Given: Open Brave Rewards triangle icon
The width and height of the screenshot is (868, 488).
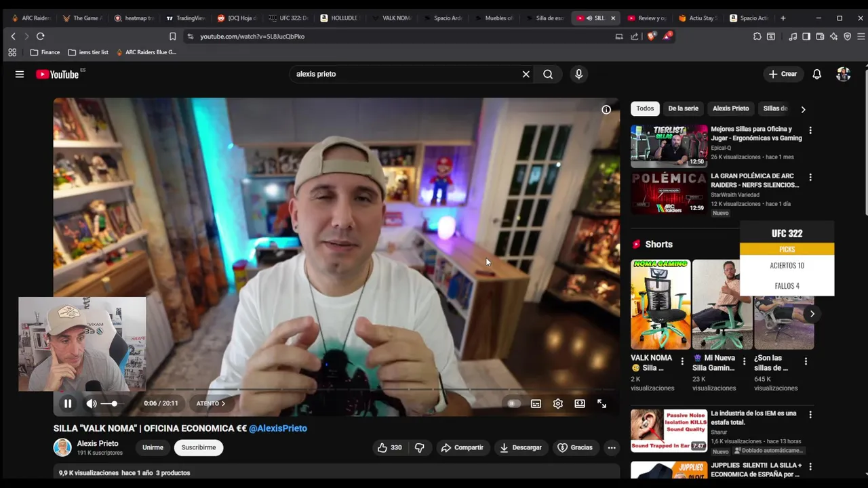Looking at the screenshot, I should click(667, 36).
